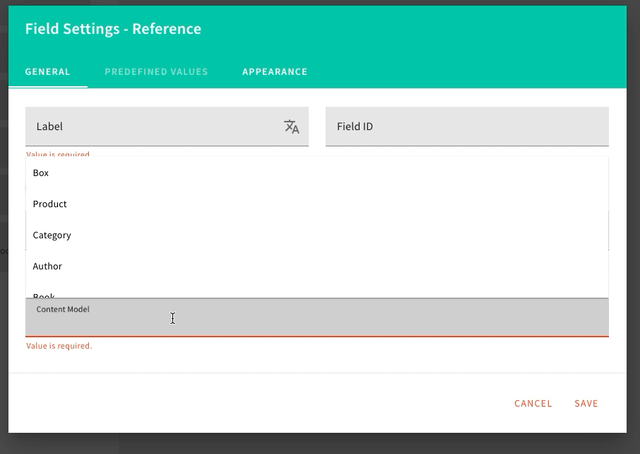
Task: Focus the Label input field
Action: (x=167, y=127)
